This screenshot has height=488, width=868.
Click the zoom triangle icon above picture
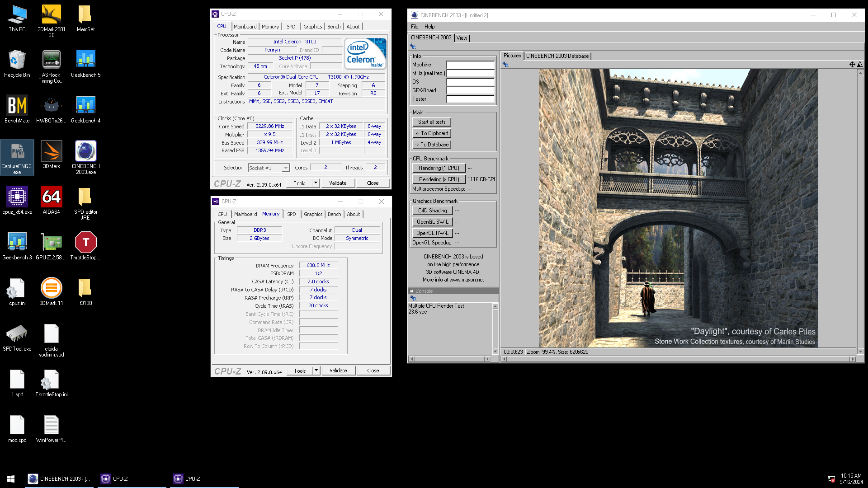click(860, 65)
